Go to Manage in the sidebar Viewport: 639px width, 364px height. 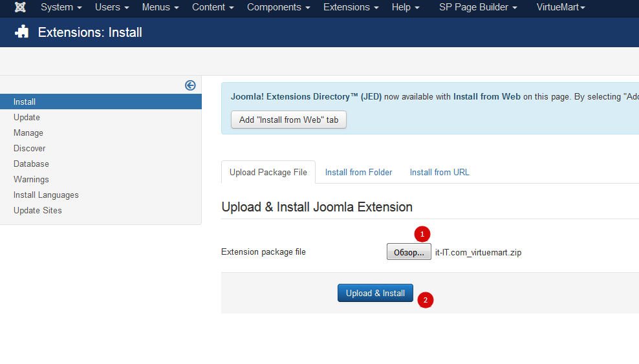coord(28,133)
